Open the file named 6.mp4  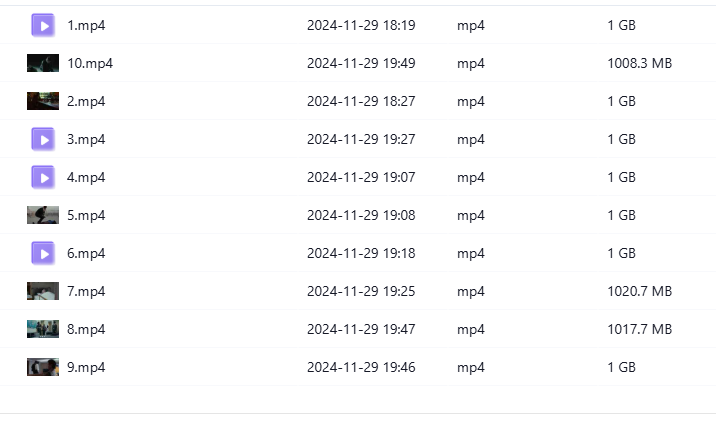coord(86,253)
